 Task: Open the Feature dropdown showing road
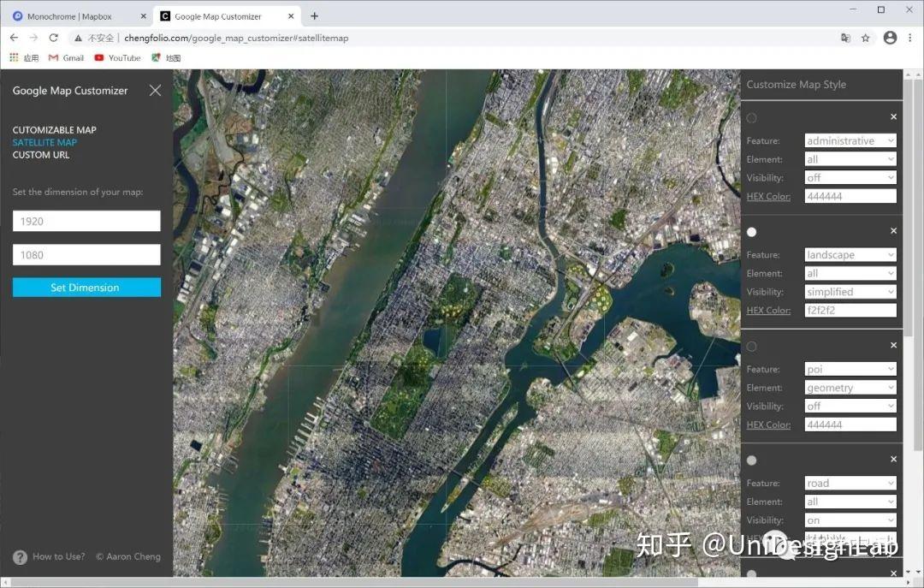(850, 483)
